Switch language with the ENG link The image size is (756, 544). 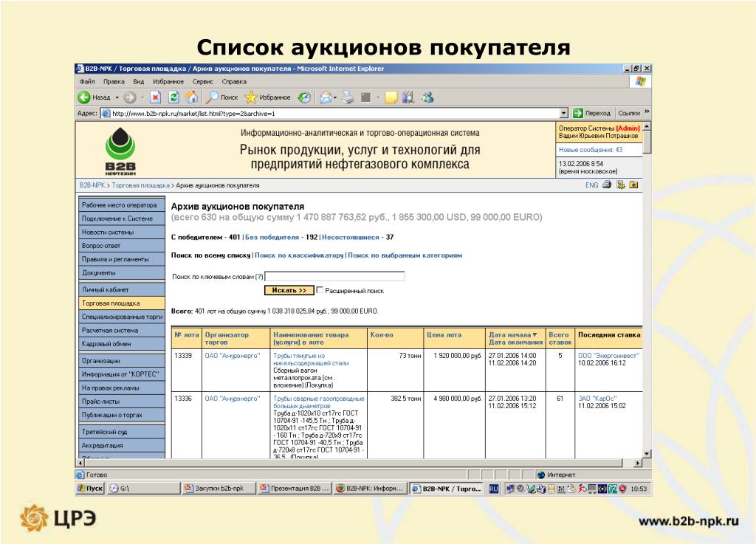(591, 185)
